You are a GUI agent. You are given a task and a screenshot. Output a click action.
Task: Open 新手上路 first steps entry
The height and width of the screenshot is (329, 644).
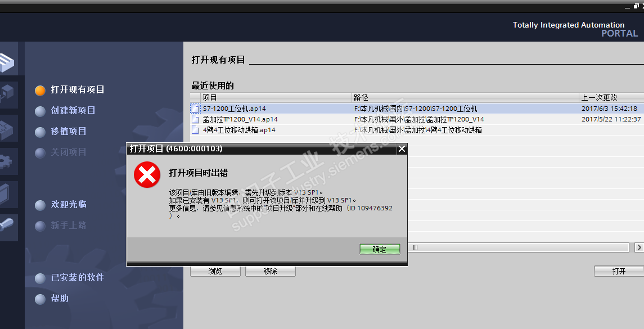69,225
